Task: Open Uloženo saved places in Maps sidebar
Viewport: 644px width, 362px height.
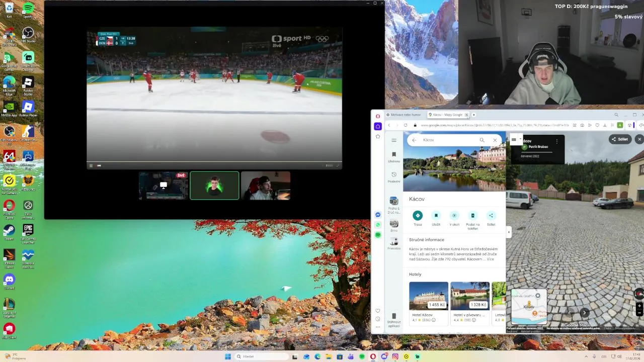Action: (x=394, y=157)
